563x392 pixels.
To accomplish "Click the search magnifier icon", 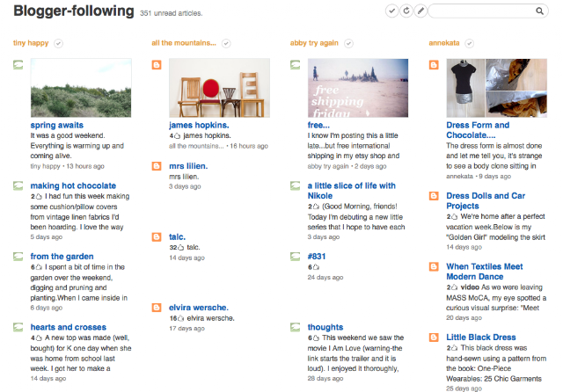I will pyautogui.click(x=539, y=11).
